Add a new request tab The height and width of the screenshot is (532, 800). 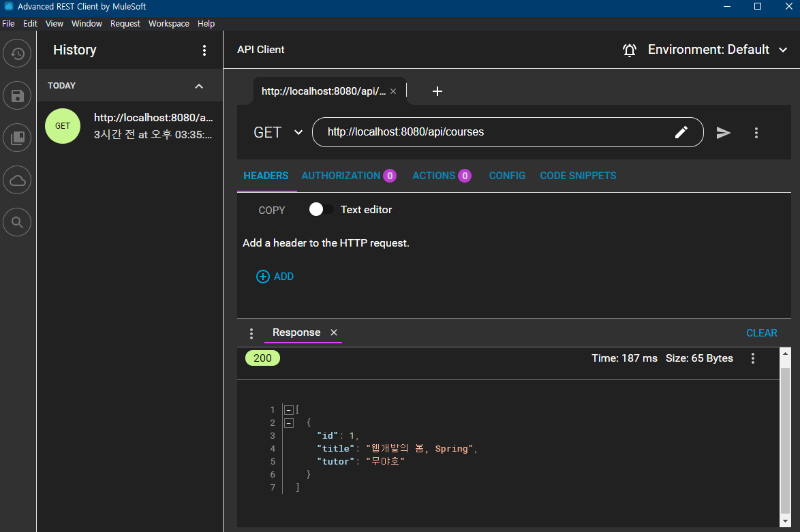[x=437, y=91]
